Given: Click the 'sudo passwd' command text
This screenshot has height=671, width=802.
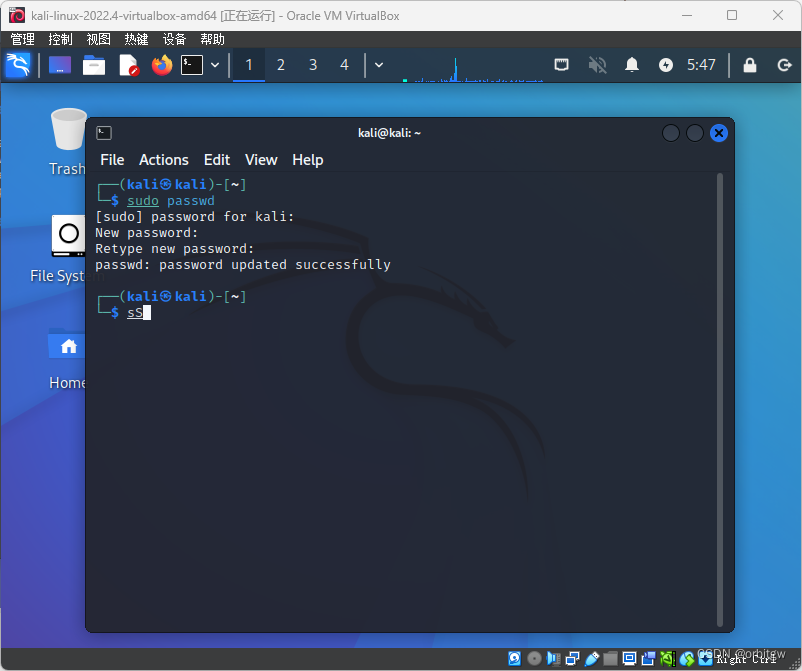Looking at the screenshot, I should 170,200.
